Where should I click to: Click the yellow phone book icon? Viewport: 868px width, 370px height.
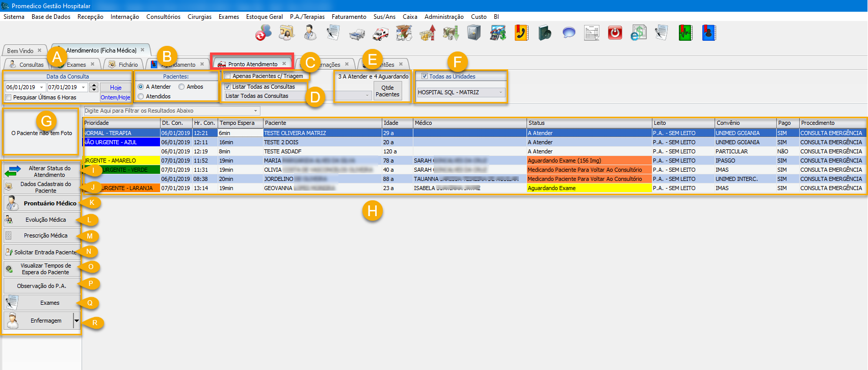pos(521,33)
